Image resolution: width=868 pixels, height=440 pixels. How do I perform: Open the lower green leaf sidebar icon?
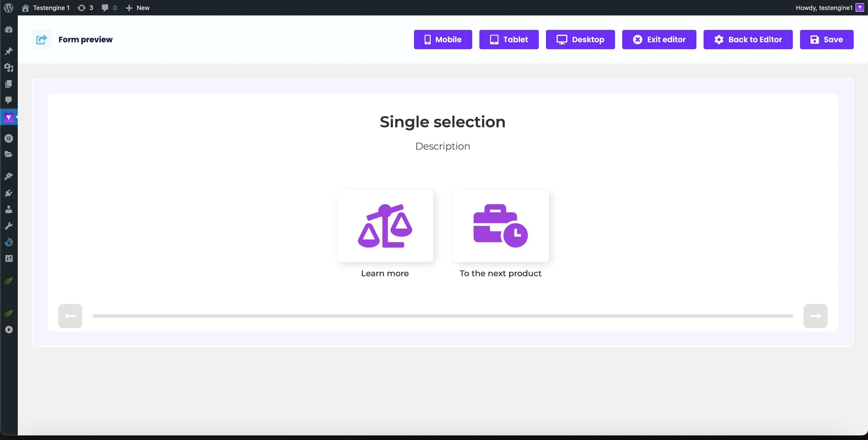pos(9,313)
